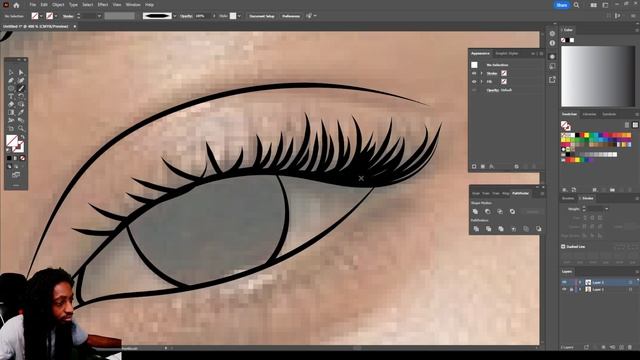Select the Eraser tool

pos(11,104)
